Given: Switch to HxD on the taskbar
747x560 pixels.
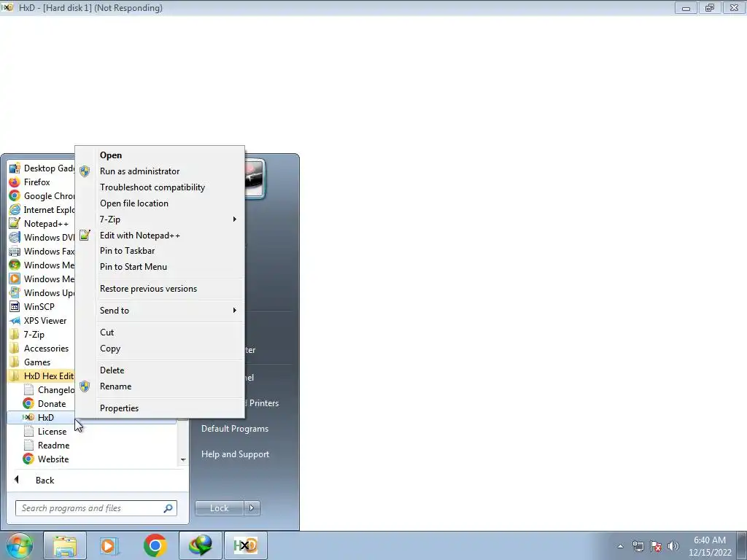Looking at the screenshot, I should pyautogui.click(x=245, y=545).
